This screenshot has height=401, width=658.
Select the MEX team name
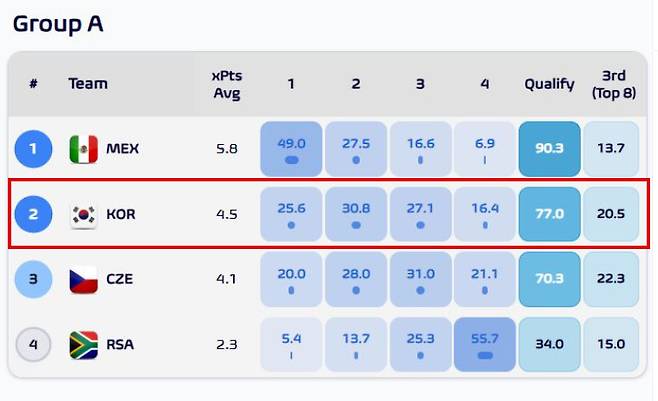123,149
